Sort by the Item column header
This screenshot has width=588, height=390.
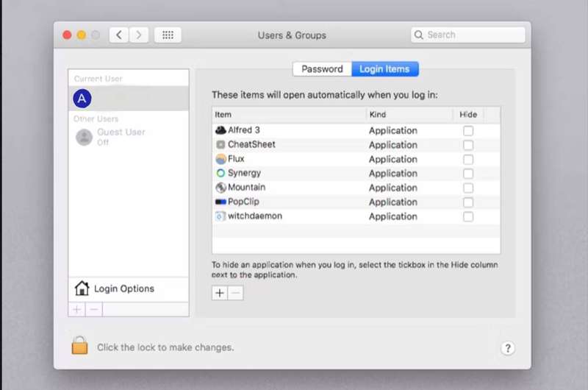pyautogui.click(x=289, y=115)
